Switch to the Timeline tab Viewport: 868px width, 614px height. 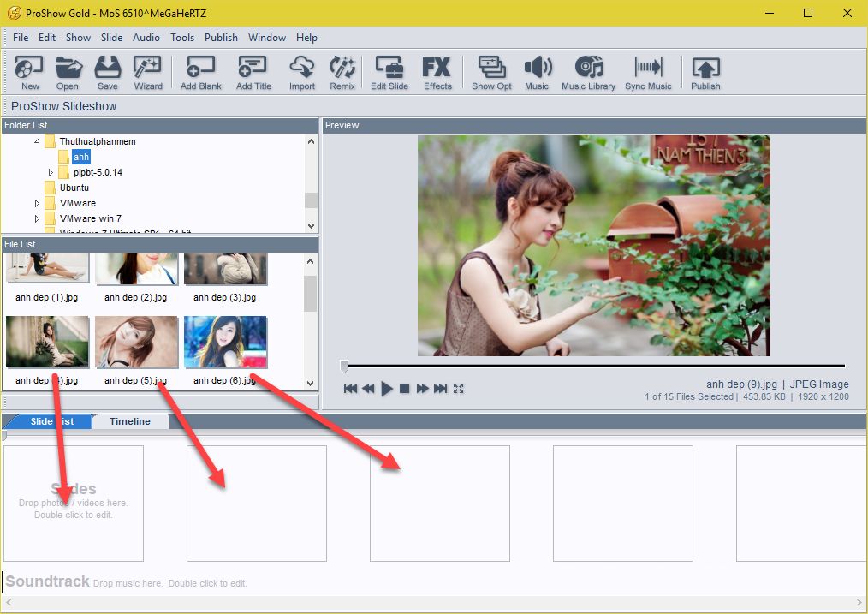pyautogui.click(x=130, y=421)
